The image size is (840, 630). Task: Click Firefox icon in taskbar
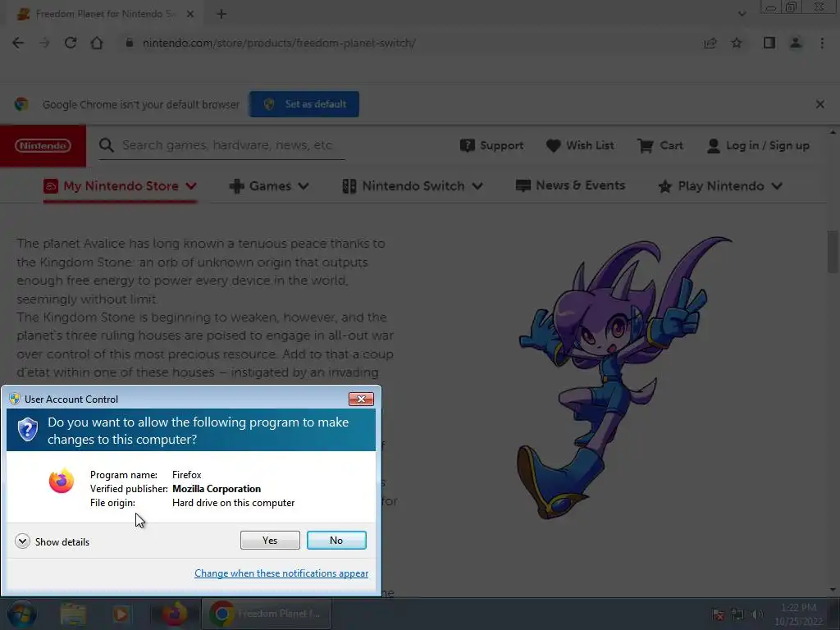(x=174, y=614)
